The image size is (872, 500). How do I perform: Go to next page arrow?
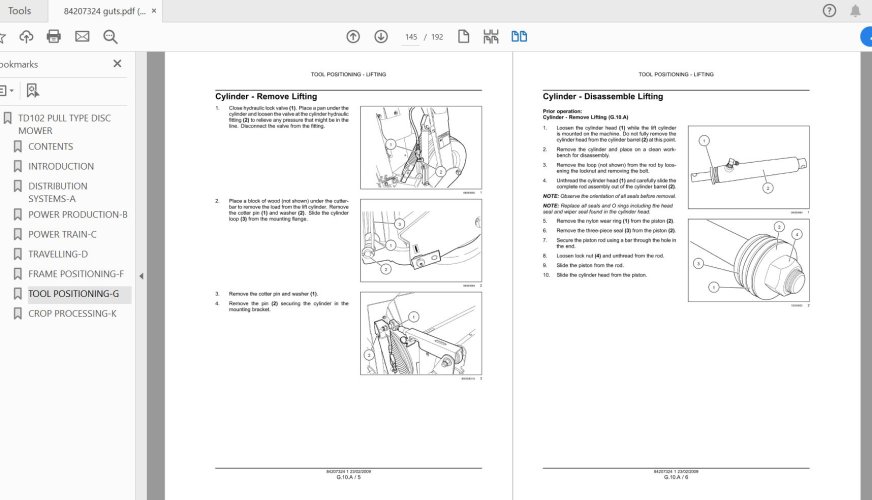coord(381,37)
